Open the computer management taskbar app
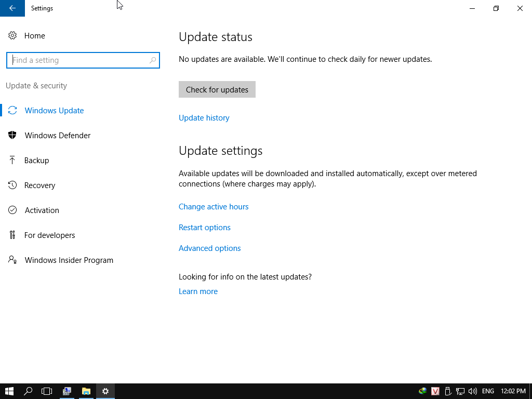The height and width of the screenshot is (399, 532). coord(67,391)
